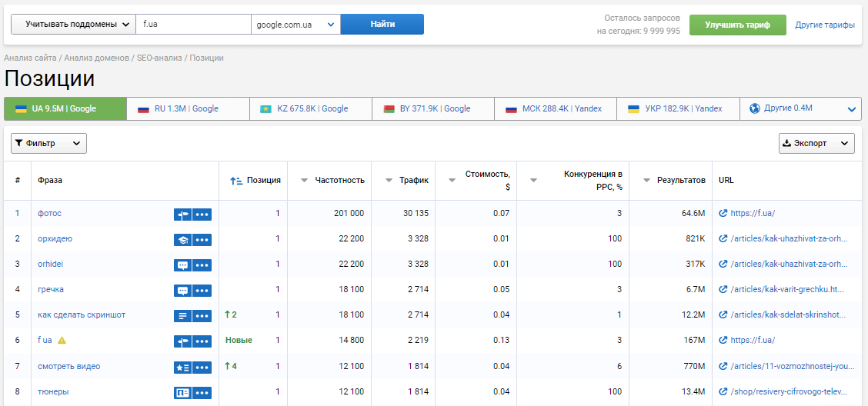Open the тюнеры keyword link
Screen dimensions: 868x406
point(53,391)
